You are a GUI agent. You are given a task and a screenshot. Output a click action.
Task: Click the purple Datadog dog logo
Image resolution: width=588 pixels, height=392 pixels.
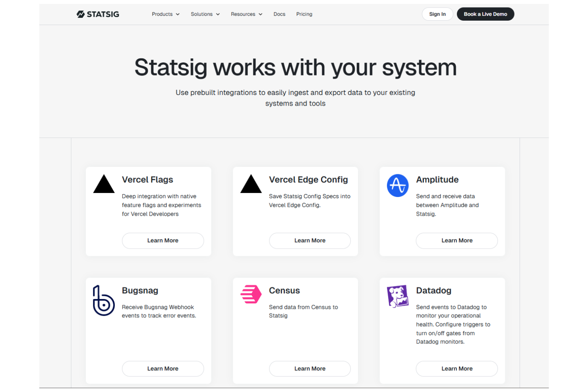[398, 296]
